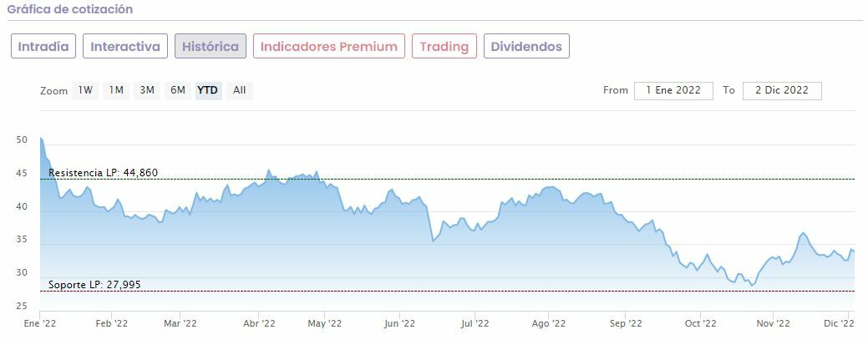Click the Resistencia LP: 44,860 label
The width and height of the screenshot is (868, 340).
[x=103, y=173]
